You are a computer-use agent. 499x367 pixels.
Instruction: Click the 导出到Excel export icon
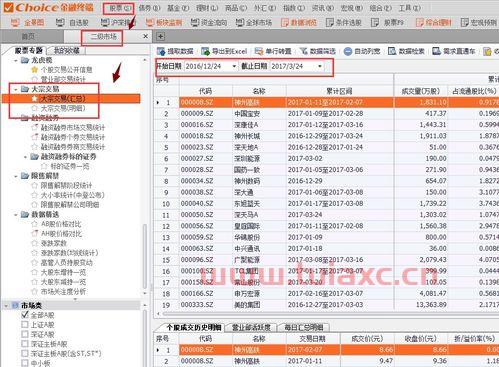pos(205,51)
